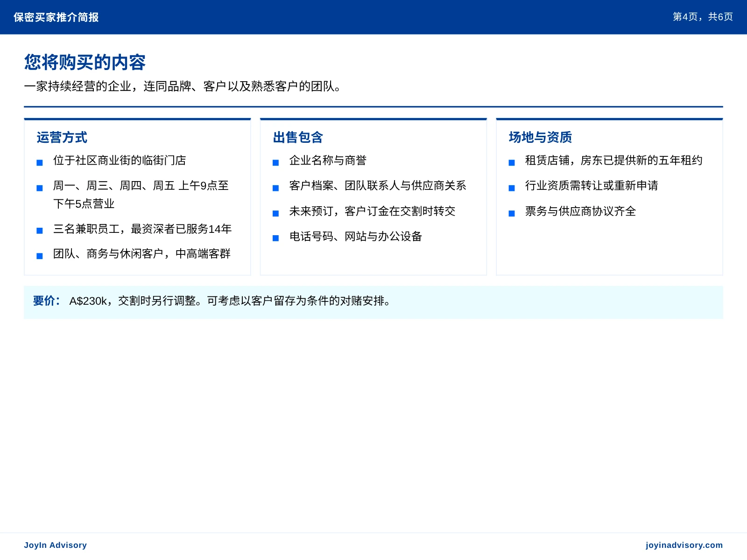747x560 pixels.
Task: Click 客户档案、团队联系人与供应商关系
Action: coord(378,186)
